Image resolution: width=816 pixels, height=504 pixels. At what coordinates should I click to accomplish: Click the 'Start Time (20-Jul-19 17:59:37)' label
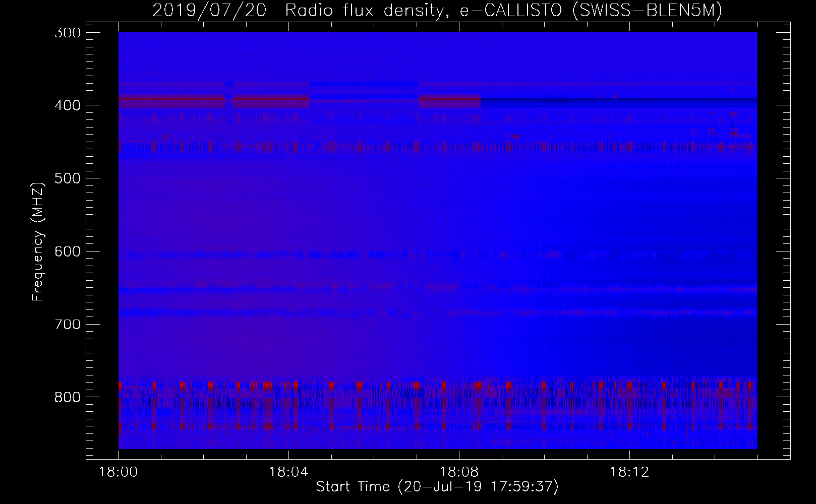coord(437,487)
